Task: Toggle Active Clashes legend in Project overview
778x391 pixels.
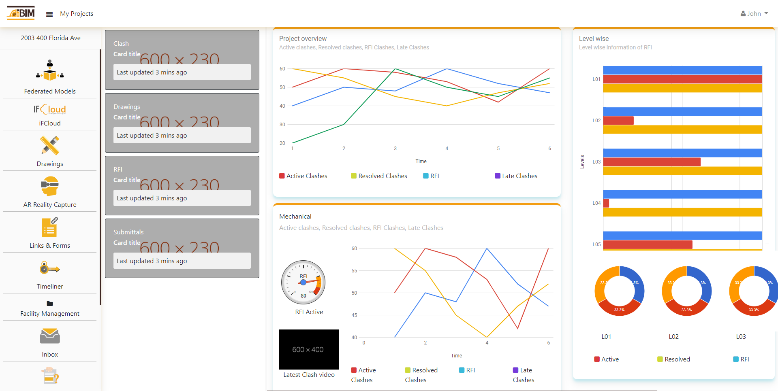Action: pos(303,176)
